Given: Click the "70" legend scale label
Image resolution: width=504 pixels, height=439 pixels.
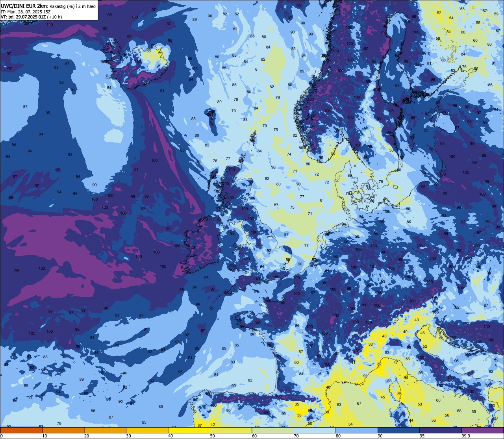Looking at the screenshot, I should (296, 436).
